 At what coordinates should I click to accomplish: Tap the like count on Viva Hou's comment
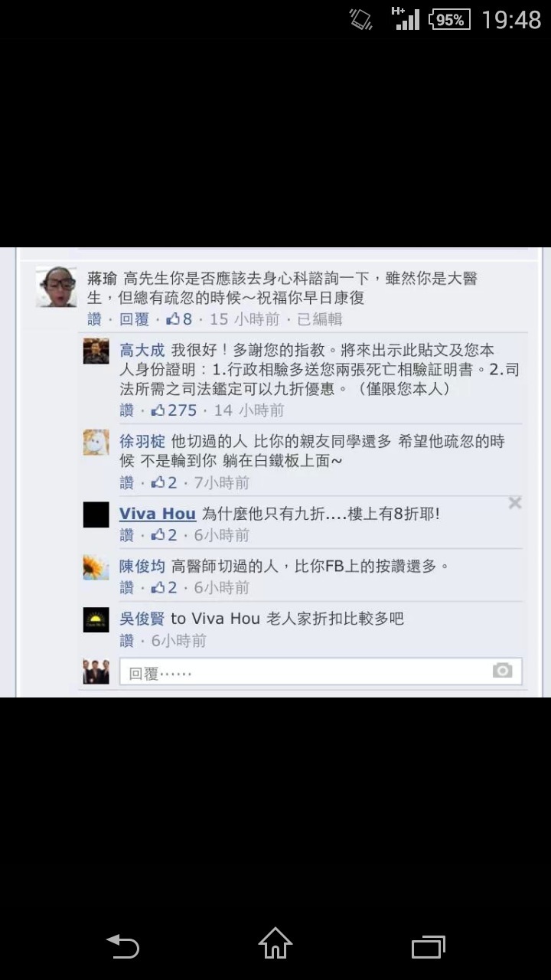[165, 534]
